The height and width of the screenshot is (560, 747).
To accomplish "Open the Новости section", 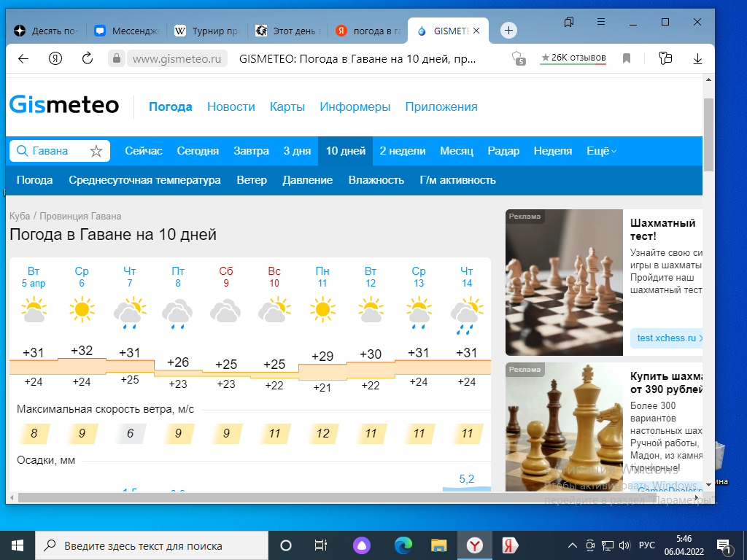I will (x=231, y=106).
